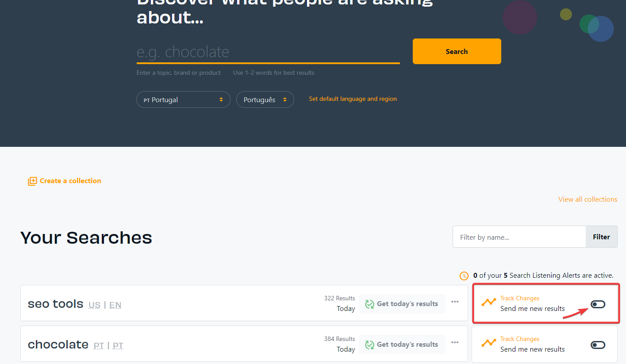626x364 pixels.
Task: Click Track Changes graph icon for chocolate
Action: (x=489, y=343)
